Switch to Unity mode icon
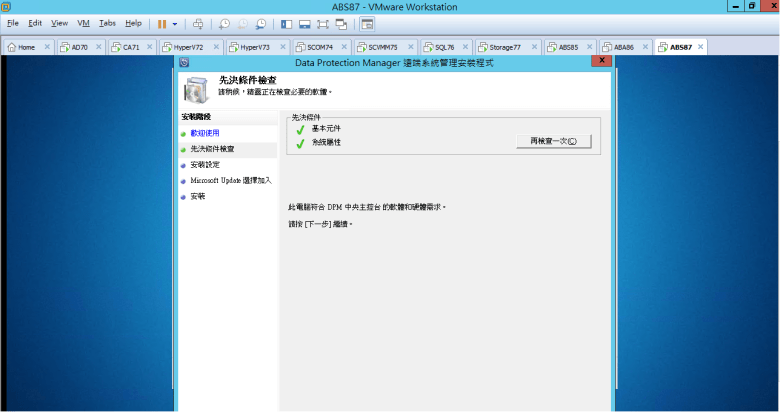 click(342, 23)
